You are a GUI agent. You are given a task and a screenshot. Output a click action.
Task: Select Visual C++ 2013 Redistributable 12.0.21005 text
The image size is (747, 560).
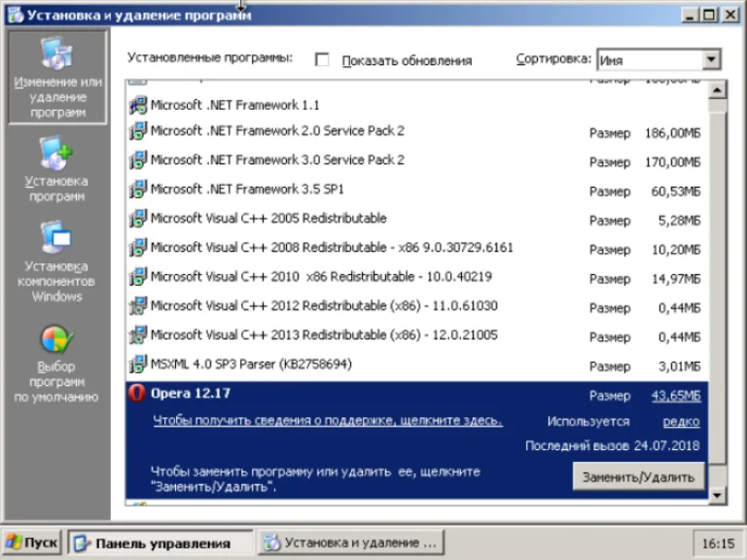[x=325, y=334]
